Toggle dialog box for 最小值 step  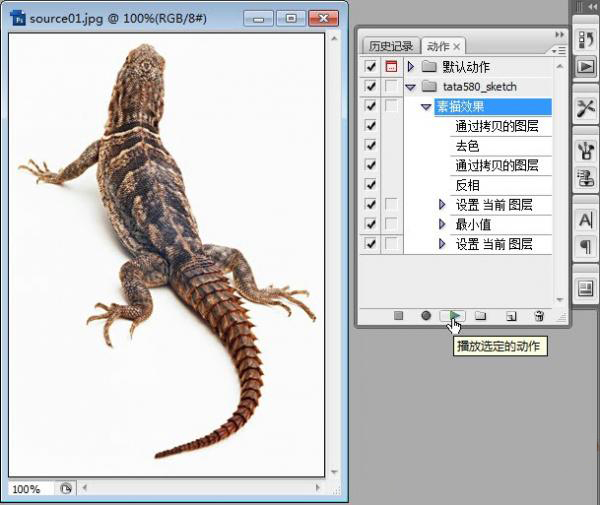click(x=391, y=224)
